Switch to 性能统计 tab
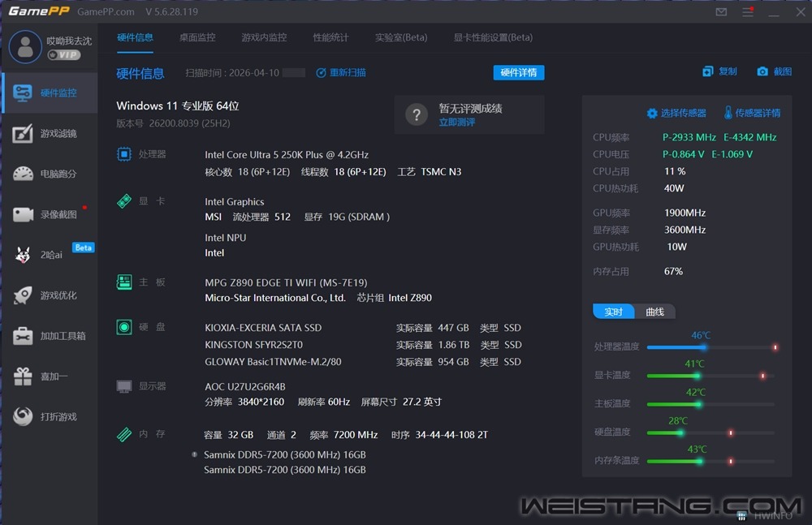 330,37
